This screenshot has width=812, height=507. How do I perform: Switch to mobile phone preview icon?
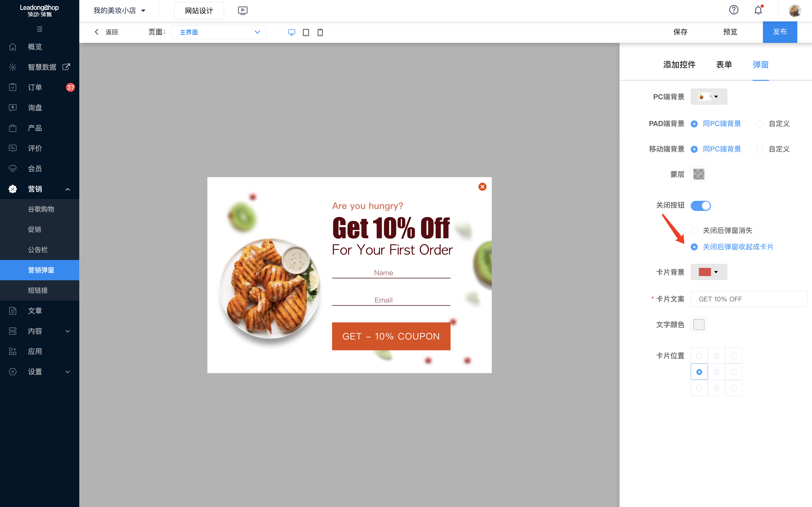[320, 32]
